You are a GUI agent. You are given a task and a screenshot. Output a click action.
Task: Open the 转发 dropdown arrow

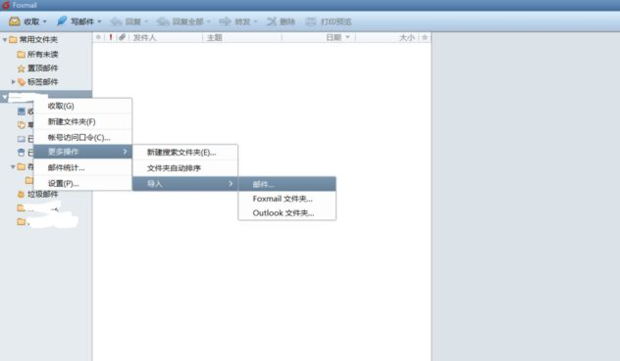(255, 22)
